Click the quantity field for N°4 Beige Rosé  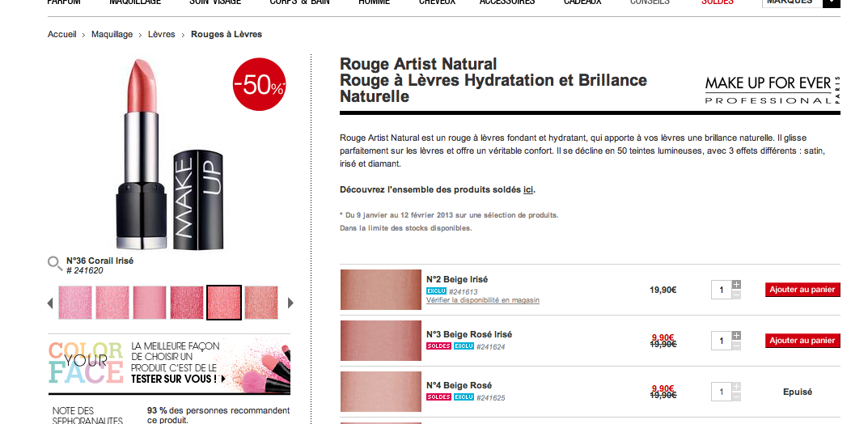(722, 392)
